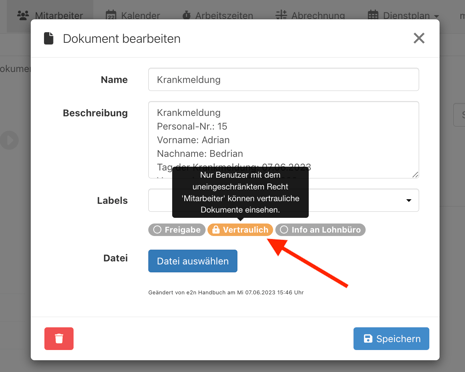Screen dimensions: 465x372
Task: Open the Abrechnung tab
Action: point(310,15)
